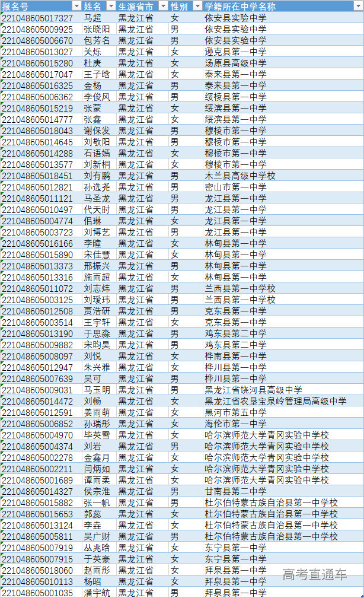
Task: Open the 性别 column filter dropdown
Action: [x=196, y=6]
